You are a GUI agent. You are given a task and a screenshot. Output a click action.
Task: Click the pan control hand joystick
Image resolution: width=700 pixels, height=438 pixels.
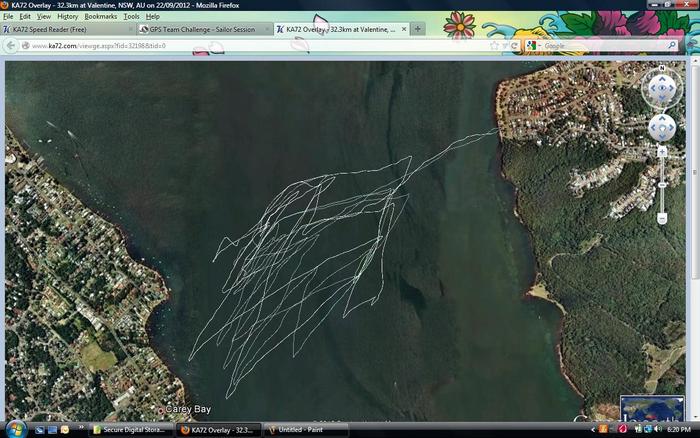click(x=661, y=128)
